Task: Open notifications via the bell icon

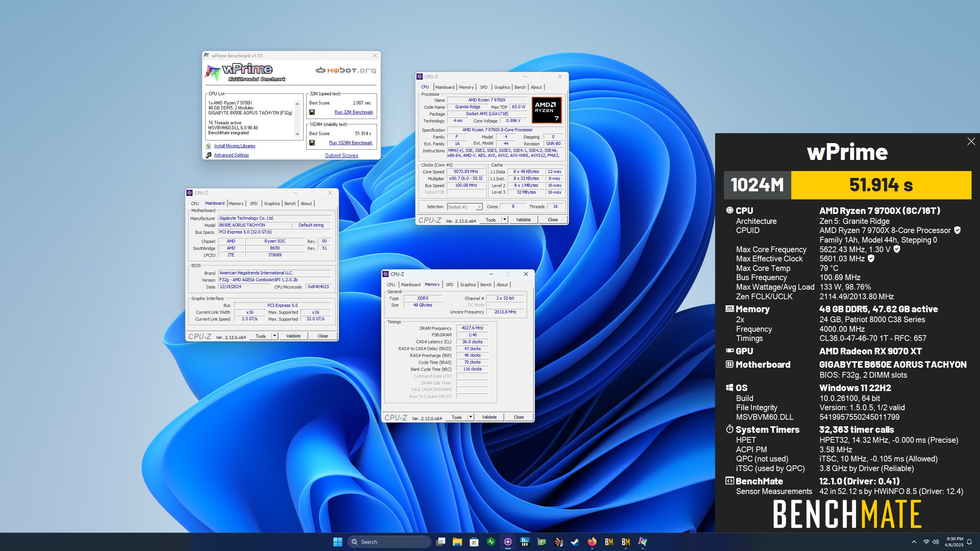Action: (969, 542)
